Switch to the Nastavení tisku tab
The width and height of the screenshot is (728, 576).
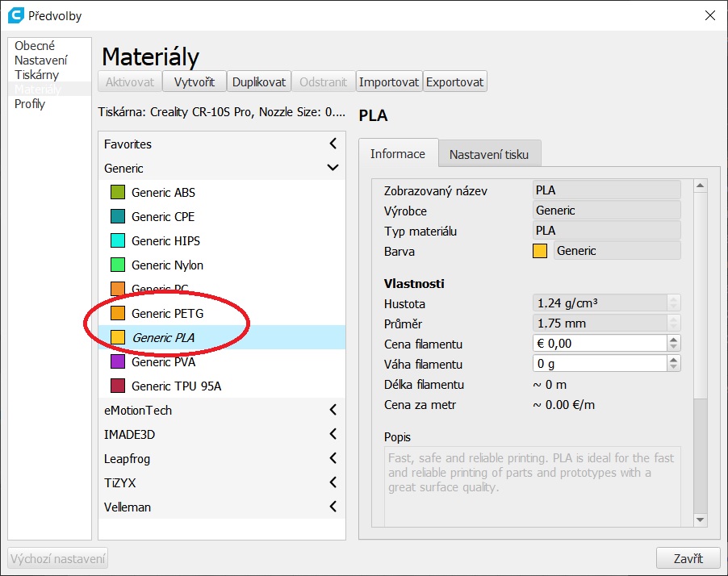(x=488, y=154)
